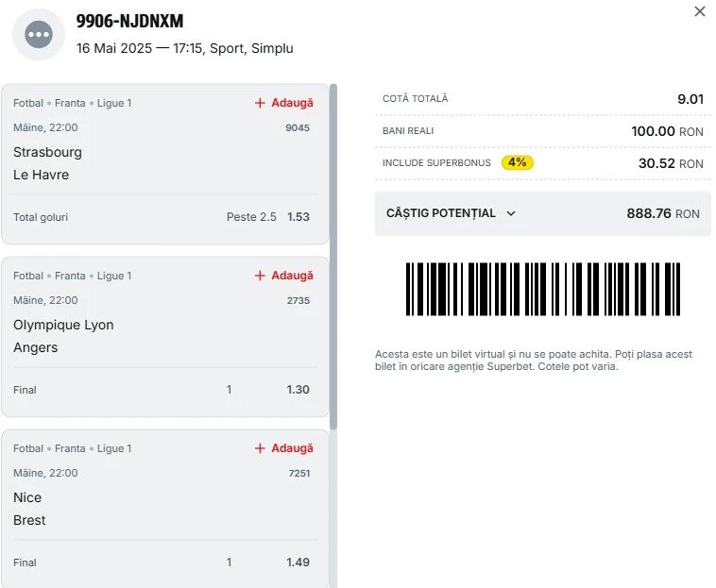Add the Nice vs Brest selection
Screen dimensions: 716x588
[x=283, y=448]
